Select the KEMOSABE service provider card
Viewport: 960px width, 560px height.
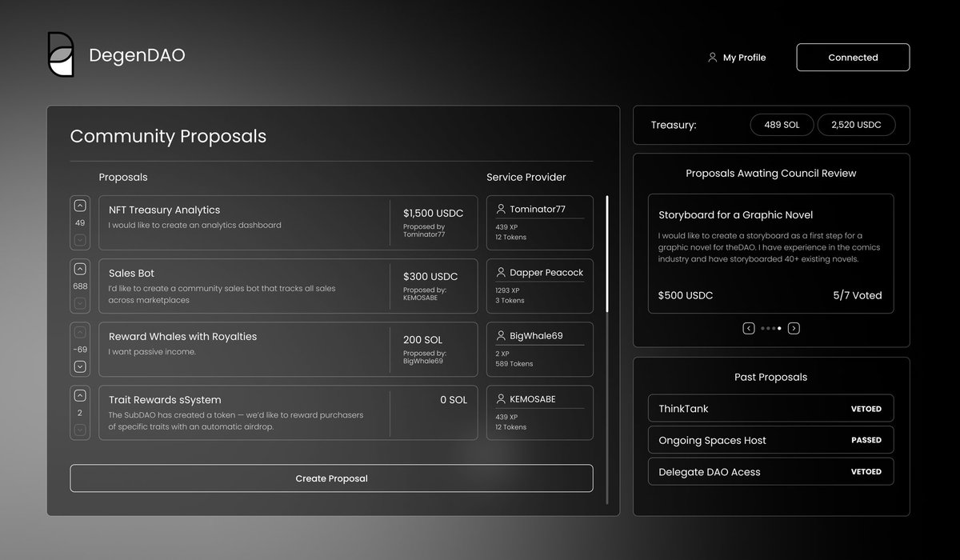(x=540, y=413)
